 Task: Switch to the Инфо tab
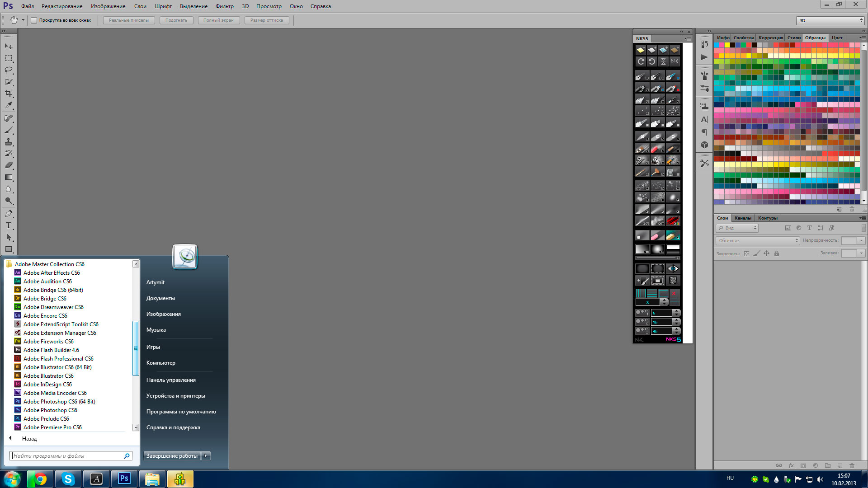pyautogui.click(x=723, y=38)
